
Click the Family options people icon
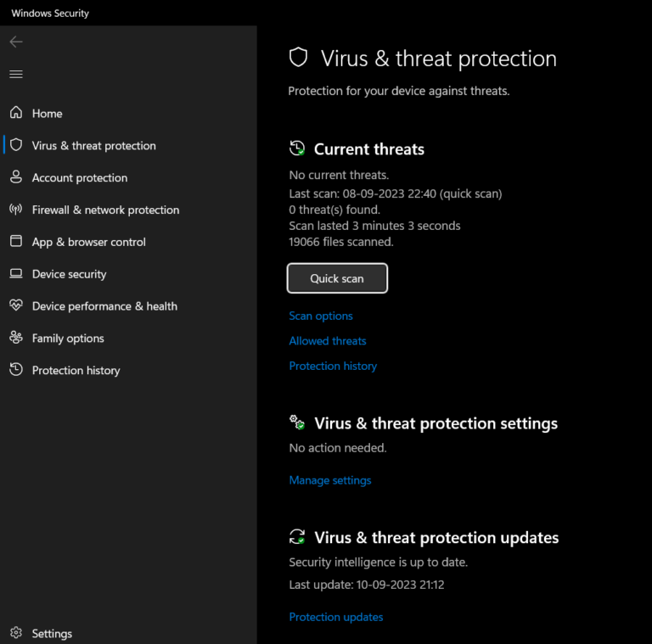(x=16, y=338)
